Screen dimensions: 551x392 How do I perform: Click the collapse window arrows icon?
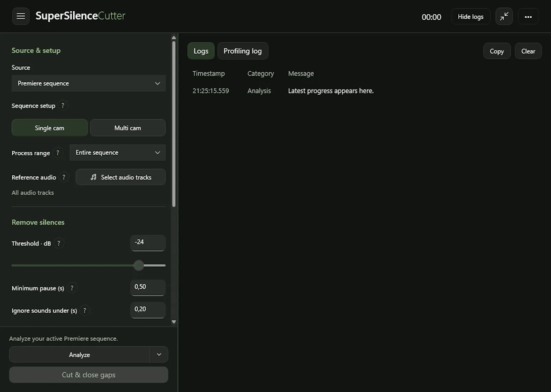pos(504,16)
